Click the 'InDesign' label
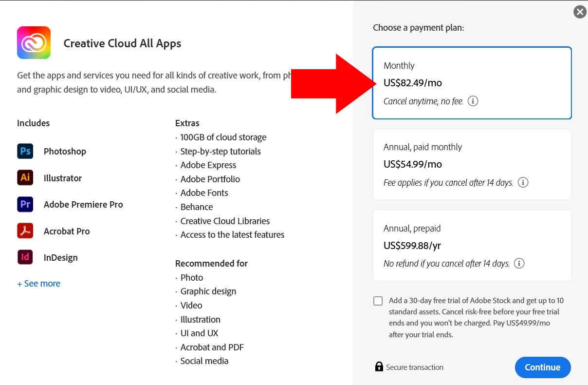588x385 pixels. [61, 258]
